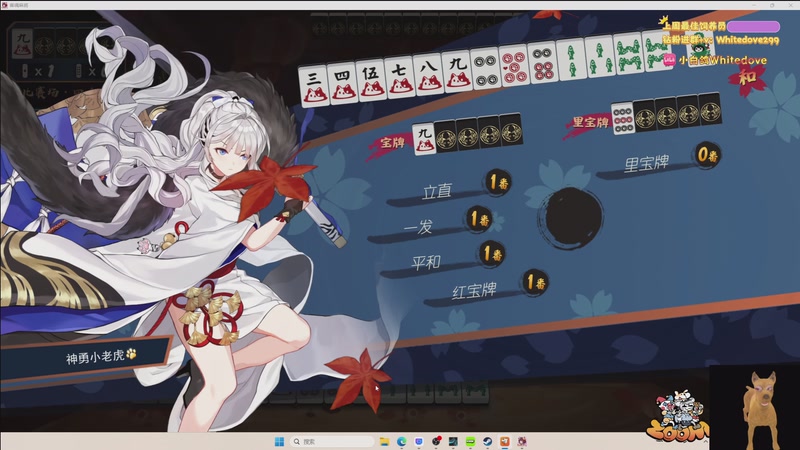Click the 1番 badge next to 平和
800x450 pixels.
point(492,254)
